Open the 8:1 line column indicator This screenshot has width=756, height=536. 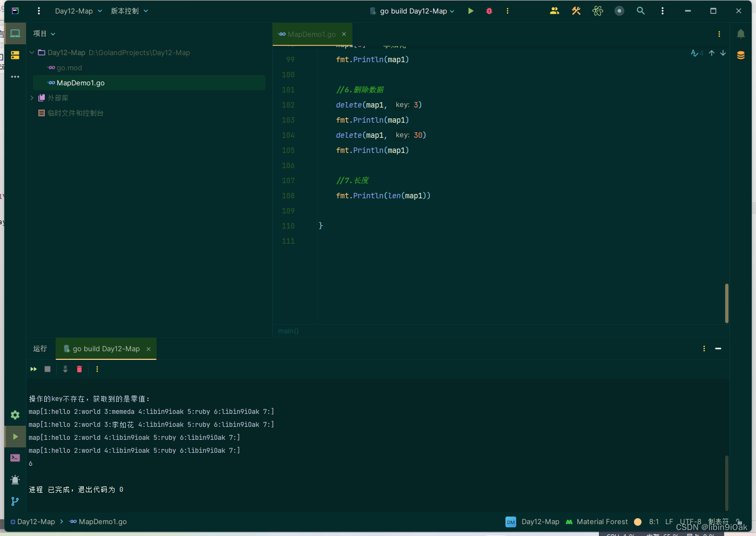[x=654, y=521]
